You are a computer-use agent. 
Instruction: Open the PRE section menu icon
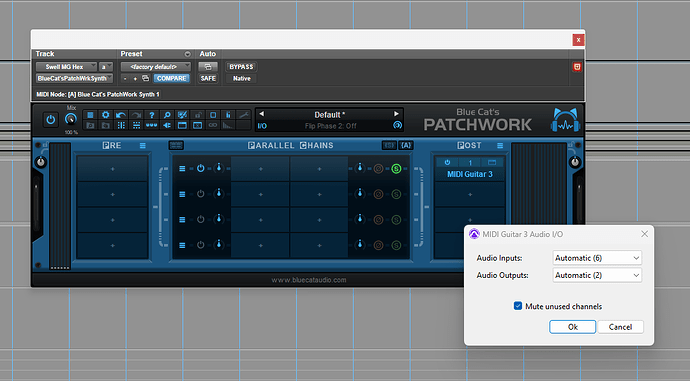143,146
